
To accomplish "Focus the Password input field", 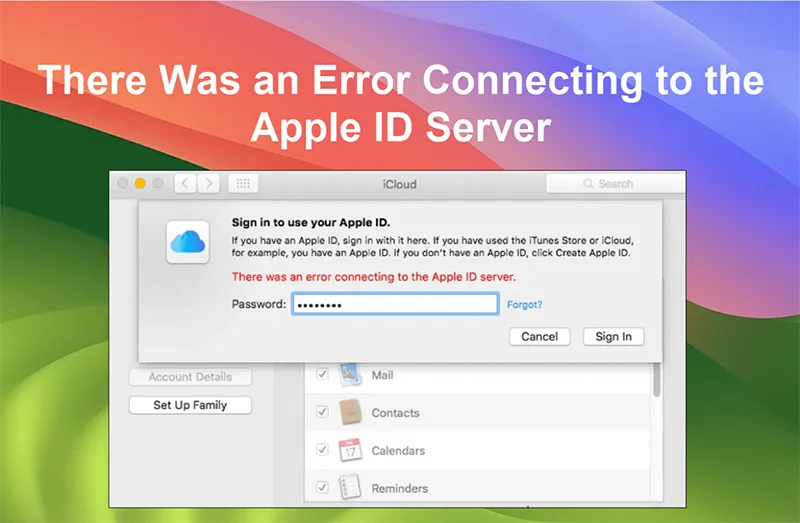I will coord(395,304).
